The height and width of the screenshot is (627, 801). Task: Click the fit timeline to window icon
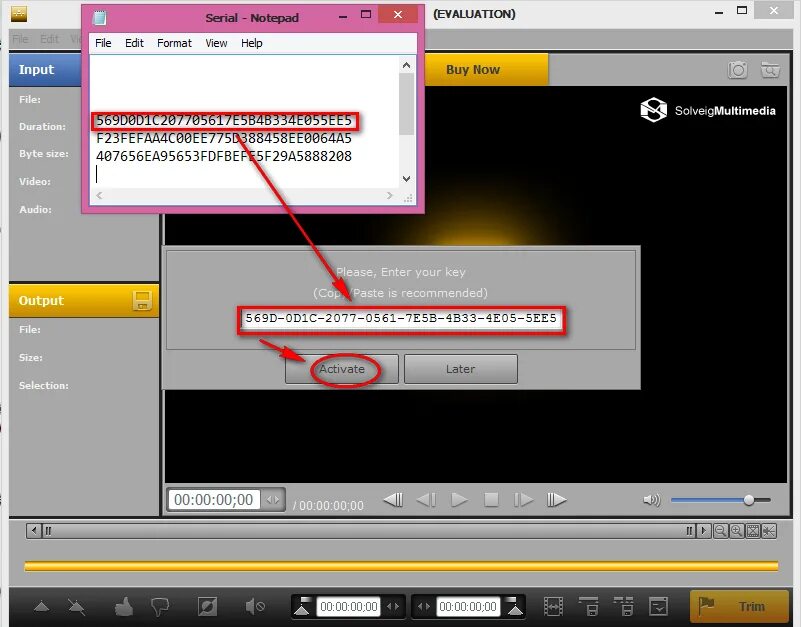click(752, 531)
